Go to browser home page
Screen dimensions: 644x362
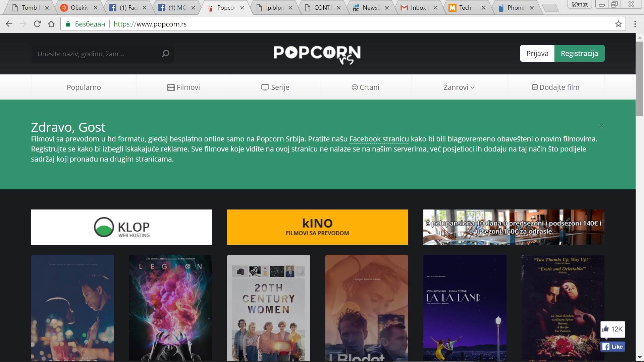51,24
